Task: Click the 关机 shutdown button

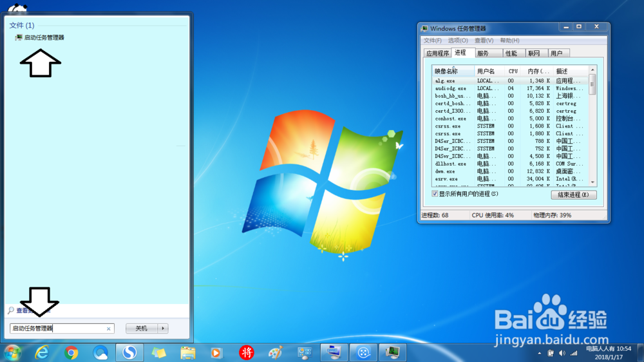Action: 141,329
